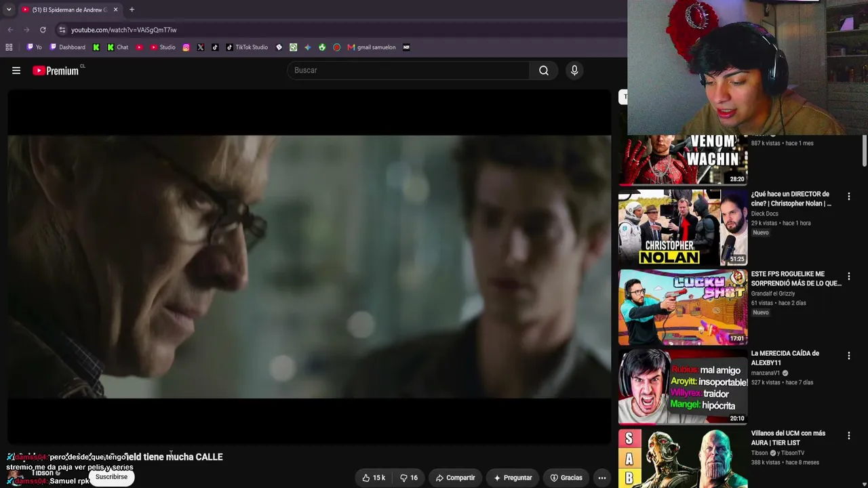Image resolution: width=868 pixels, height=488 pixels.
Task: Open the X (Twitter) bookmark
Action: click(201, 47)
